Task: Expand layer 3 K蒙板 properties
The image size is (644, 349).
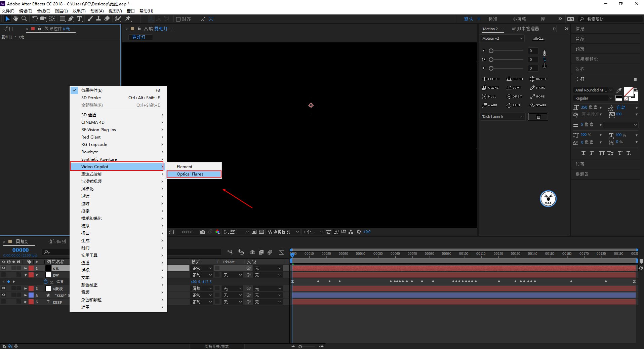Action: (x=26, y=288)
